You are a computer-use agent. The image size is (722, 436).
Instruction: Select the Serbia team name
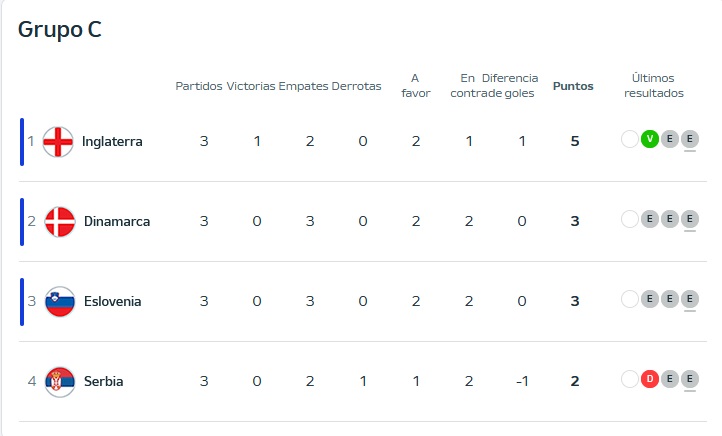click(x=104, y=381)
